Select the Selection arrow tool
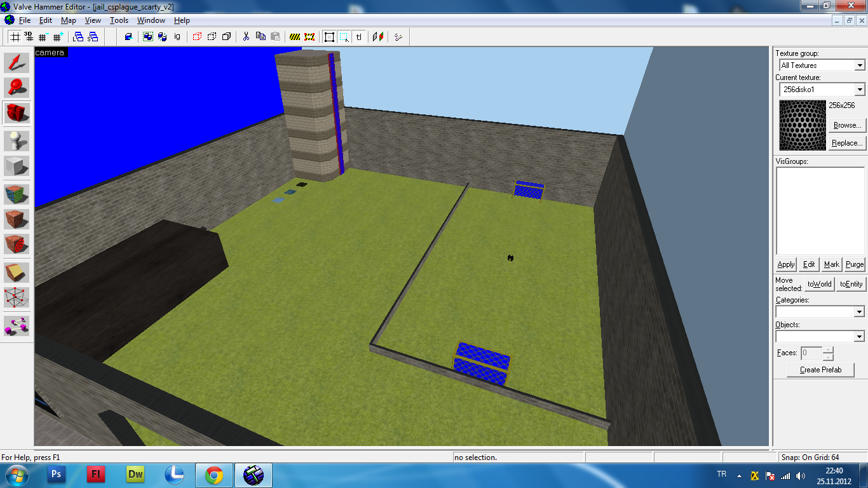Screen dimensions: 868x488 coord(17,62)
